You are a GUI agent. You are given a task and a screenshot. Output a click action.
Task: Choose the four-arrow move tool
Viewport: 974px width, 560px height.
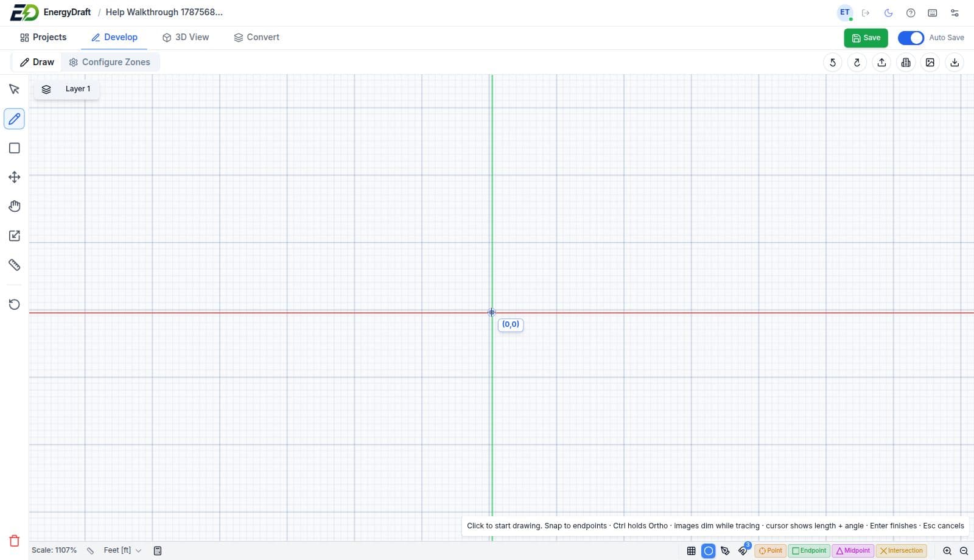pos(15,177)
